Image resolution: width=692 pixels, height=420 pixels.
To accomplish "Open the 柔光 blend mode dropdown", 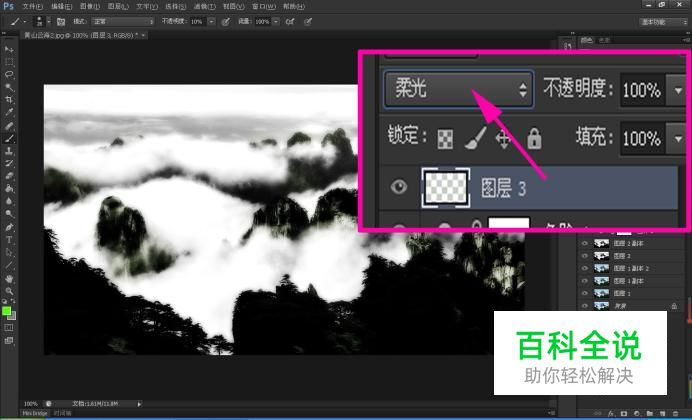I will tap(459, 90).
